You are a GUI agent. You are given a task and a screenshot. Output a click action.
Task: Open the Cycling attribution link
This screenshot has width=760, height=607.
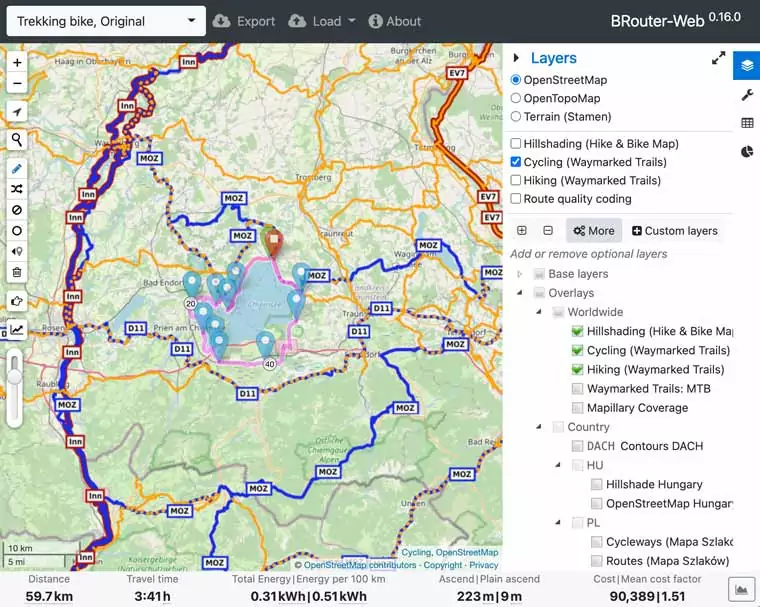(416, 553)
